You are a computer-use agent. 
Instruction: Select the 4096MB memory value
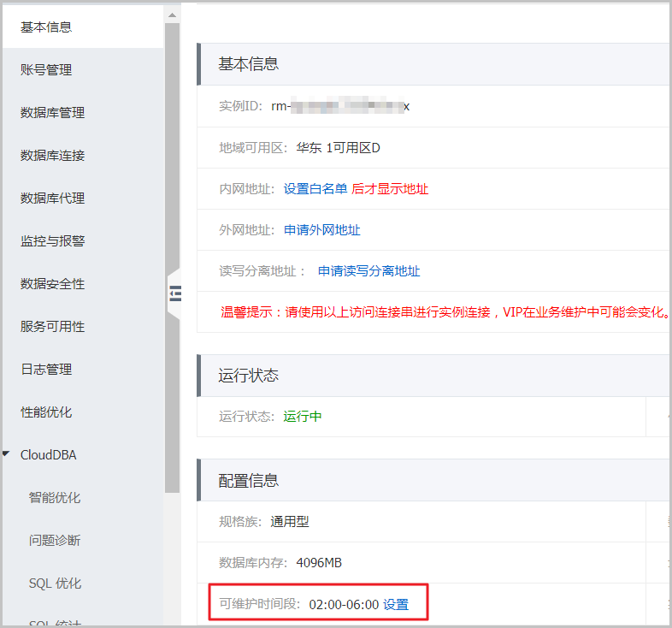(319, 563)
